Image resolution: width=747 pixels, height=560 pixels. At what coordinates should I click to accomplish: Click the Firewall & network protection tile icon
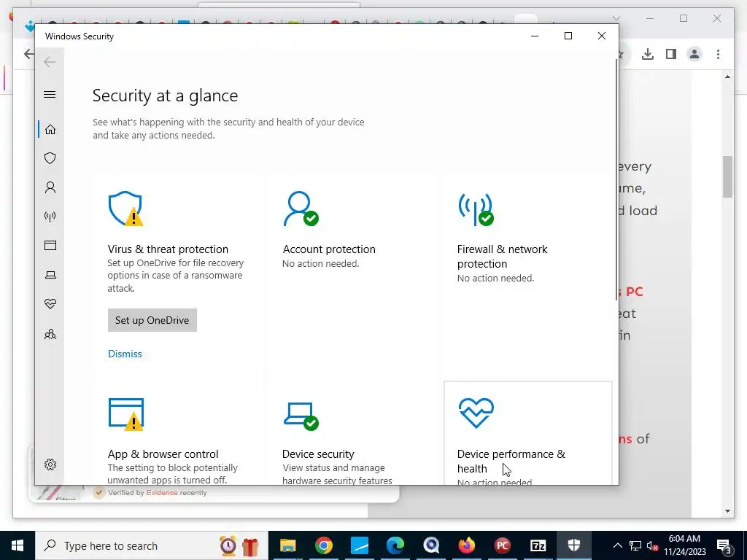[x=476, y=209]
